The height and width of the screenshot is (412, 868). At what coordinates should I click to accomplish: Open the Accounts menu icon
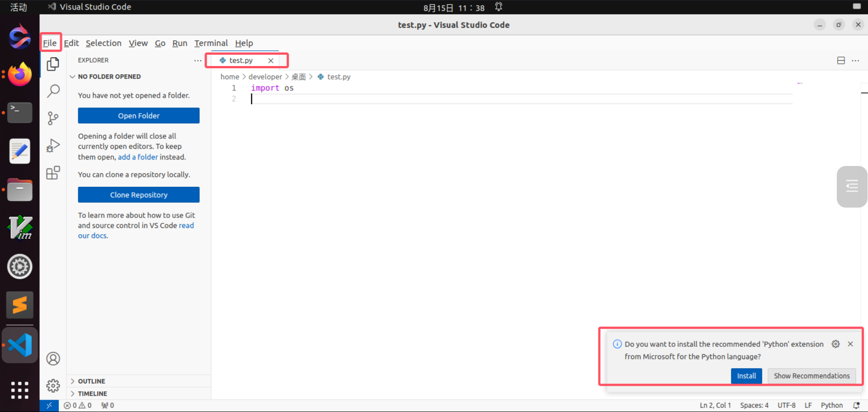(x=53, y=359)
